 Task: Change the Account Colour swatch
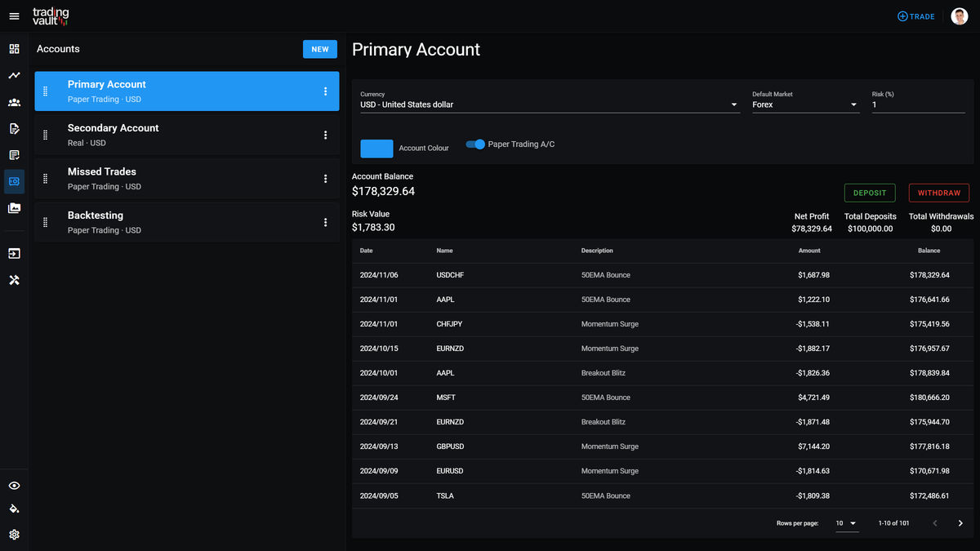click(x=376, y=148)
